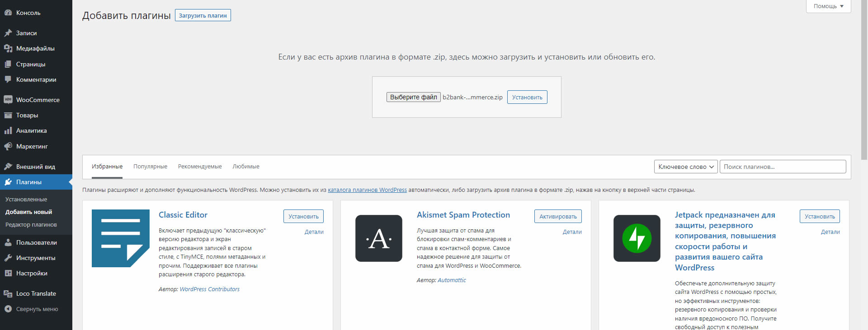Click the Loco Translate icon
868x330 pixels.
tap(8, 293)
